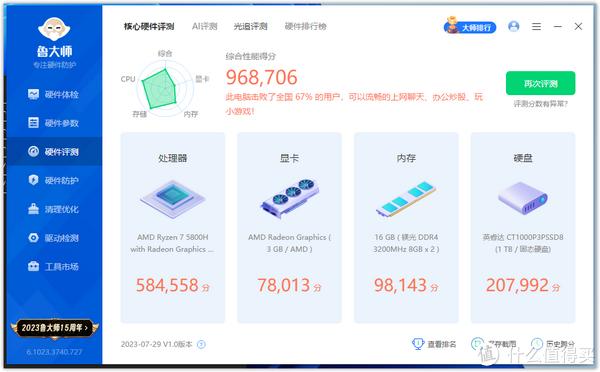
Task: Click the GPU score 78,013
Action: [284, 285]
